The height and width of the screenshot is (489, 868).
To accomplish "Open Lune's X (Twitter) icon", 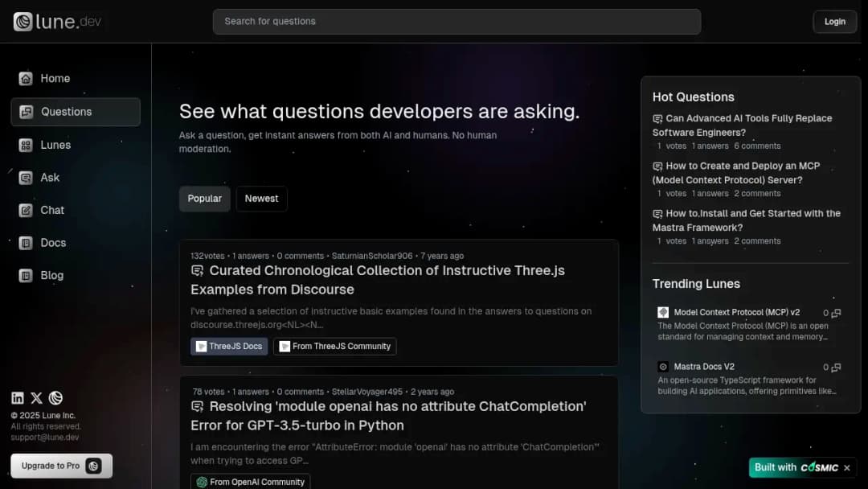I will [36, 398].
